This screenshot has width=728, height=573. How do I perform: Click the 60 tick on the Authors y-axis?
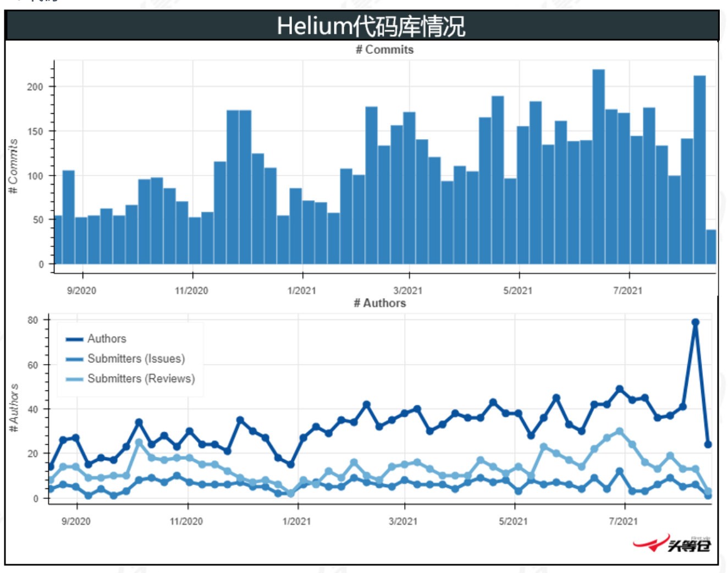33,365
